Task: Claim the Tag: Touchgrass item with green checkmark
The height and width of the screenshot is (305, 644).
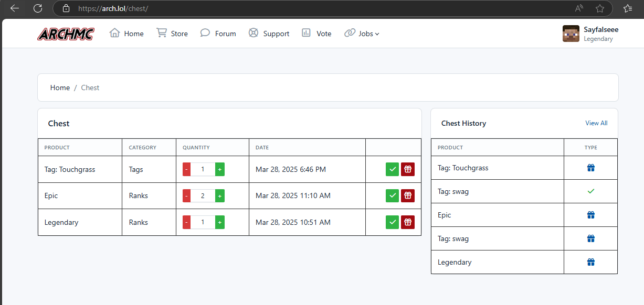Action: click(392, 169)
